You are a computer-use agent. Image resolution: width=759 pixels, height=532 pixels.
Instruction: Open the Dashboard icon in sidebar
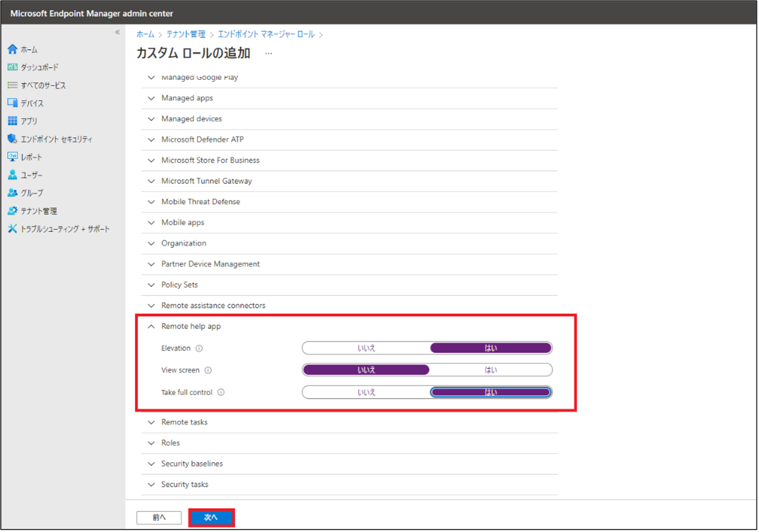point(12,67)
